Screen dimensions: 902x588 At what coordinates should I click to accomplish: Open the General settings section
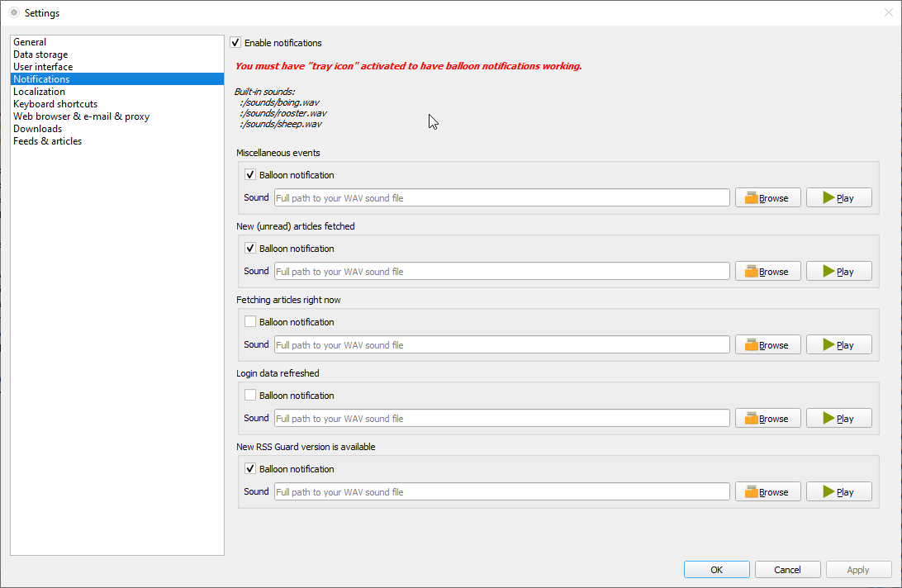pos(30,42)
